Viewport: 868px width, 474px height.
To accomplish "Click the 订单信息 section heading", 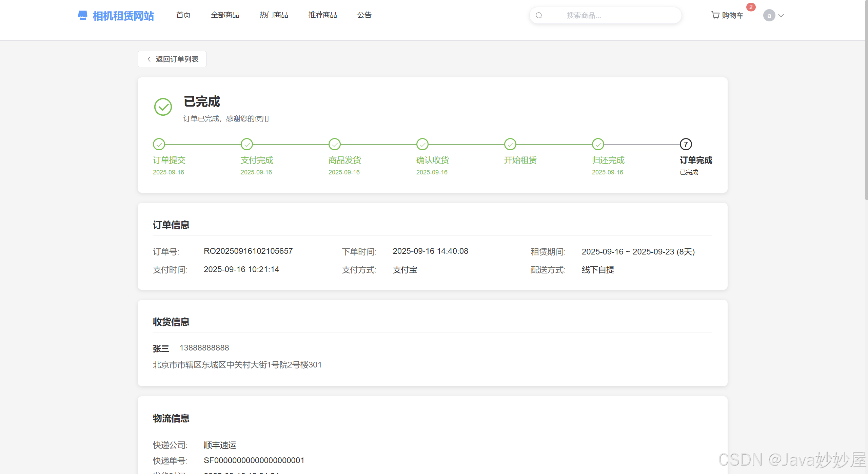I will point(171,225).
